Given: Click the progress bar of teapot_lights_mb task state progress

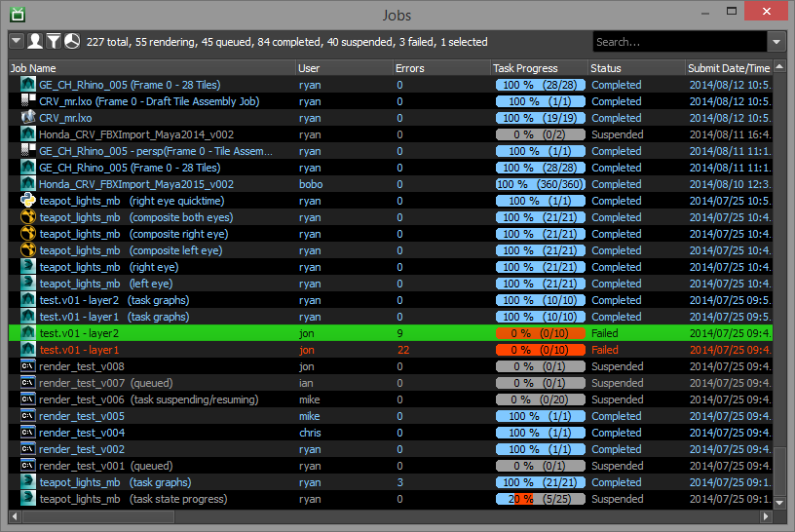Looking at the screenshot, I should point(540,499).
